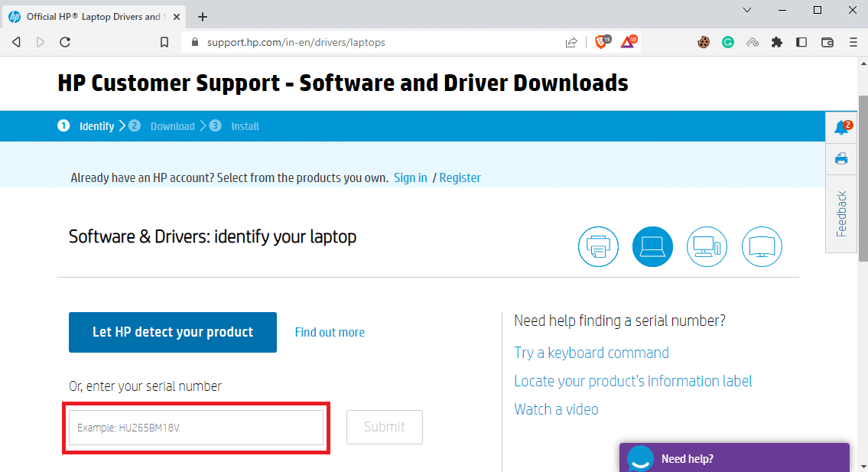Screen dimensions: 868x472
Task: Select the laptop product category icon
Action: pyautogui.click(x=652, y=246)
